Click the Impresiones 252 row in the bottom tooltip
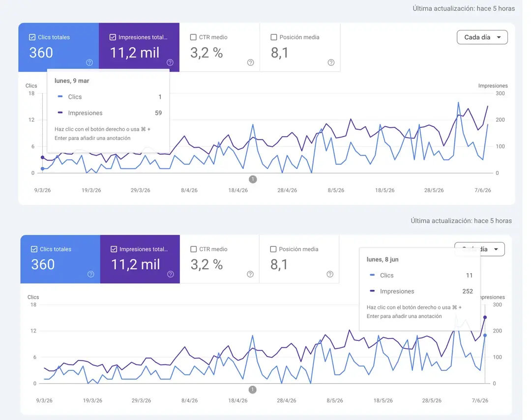The width and height of the screenshot is (531, 420). pyautogui.click(x=420, y=291)
